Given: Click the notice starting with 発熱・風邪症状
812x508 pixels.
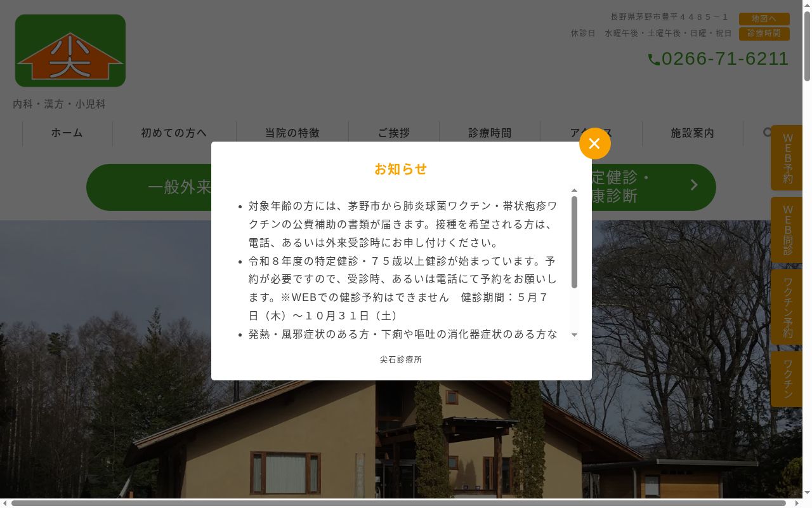Looking at the screenshot, I should (403, 334).
